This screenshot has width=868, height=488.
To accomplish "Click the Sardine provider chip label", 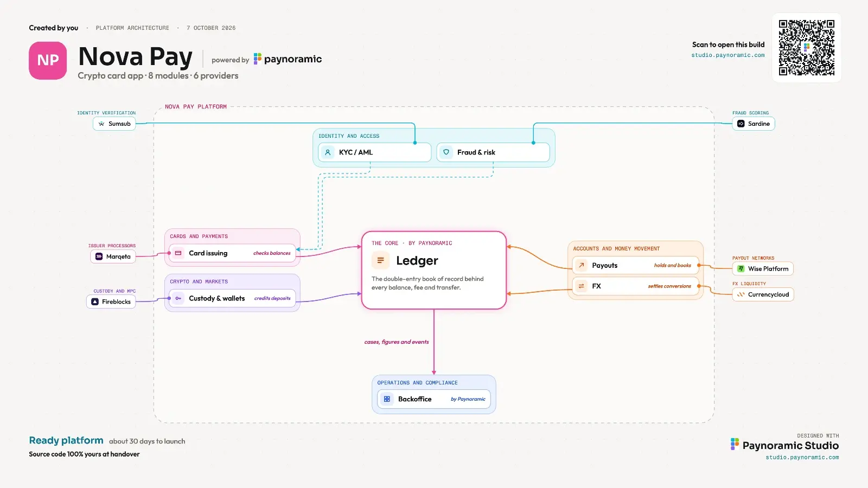I will click(758, 124).
